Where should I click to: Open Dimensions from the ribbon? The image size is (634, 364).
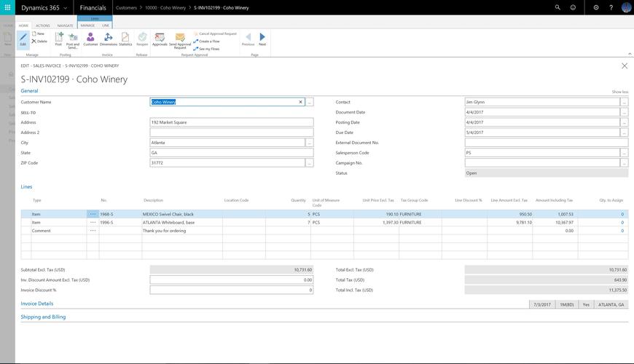pos(108,39)
